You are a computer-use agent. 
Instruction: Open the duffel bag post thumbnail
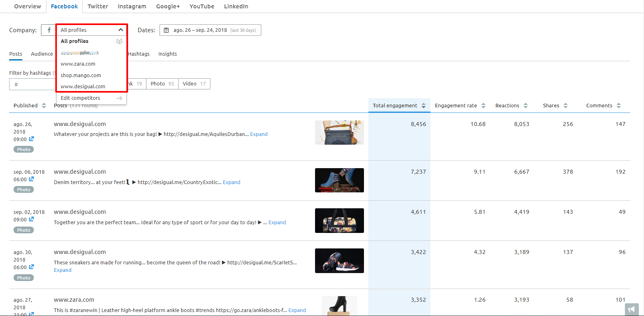339,221
